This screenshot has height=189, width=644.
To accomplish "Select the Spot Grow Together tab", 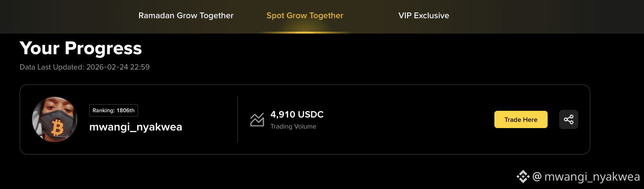I will (305, 15).
